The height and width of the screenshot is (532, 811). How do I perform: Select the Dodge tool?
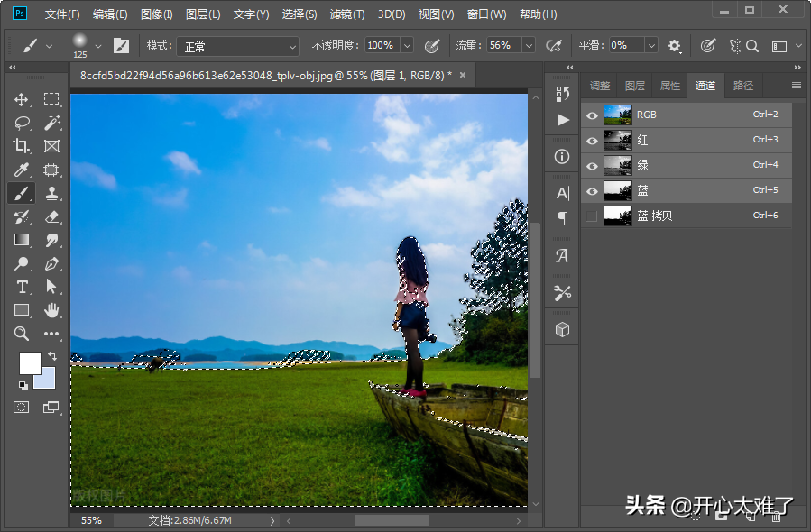tap(22, 263)
